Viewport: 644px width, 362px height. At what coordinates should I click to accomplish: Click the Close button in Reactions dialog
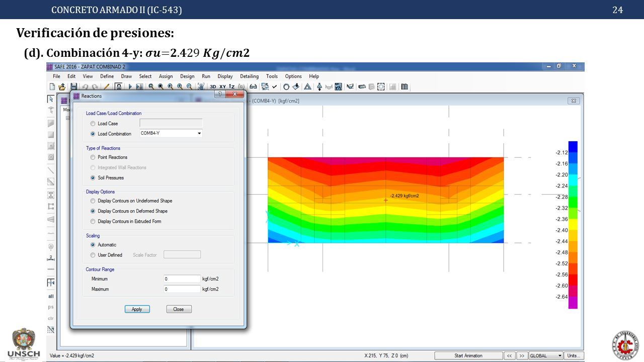(x=179, y=309)
